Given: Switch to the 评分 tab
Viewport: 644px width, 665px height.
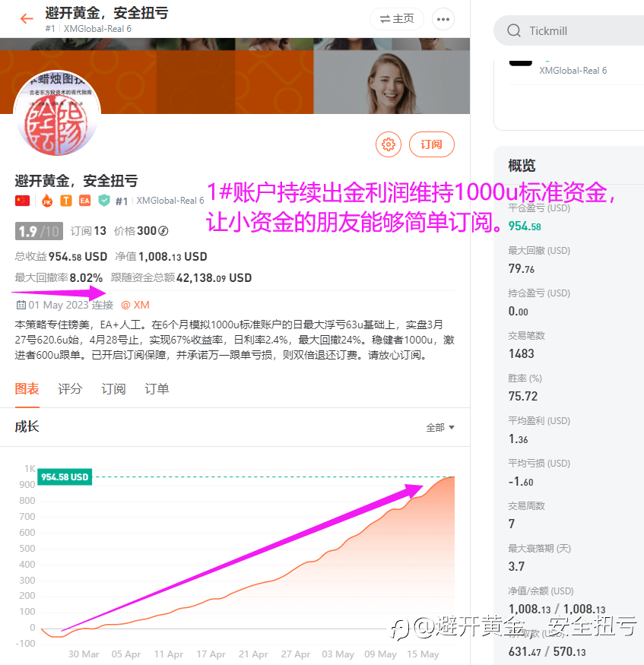Looking at the screenshot, I should [70, 389].
